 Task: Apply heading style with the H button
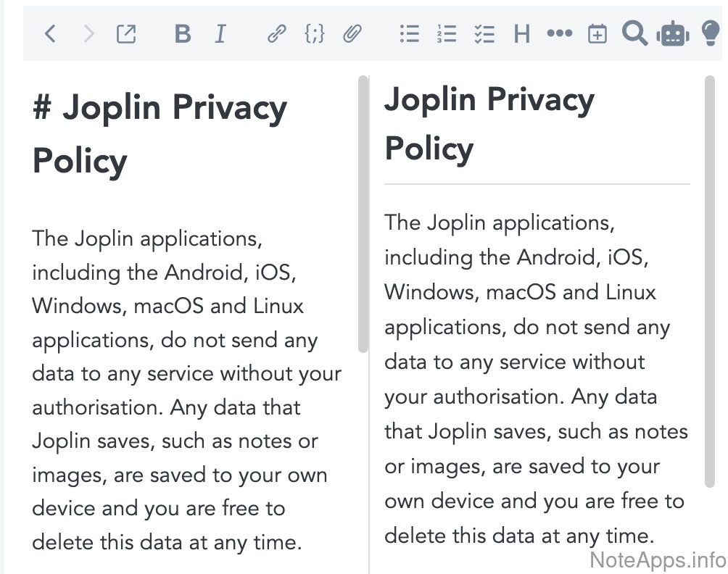(521, 33)
